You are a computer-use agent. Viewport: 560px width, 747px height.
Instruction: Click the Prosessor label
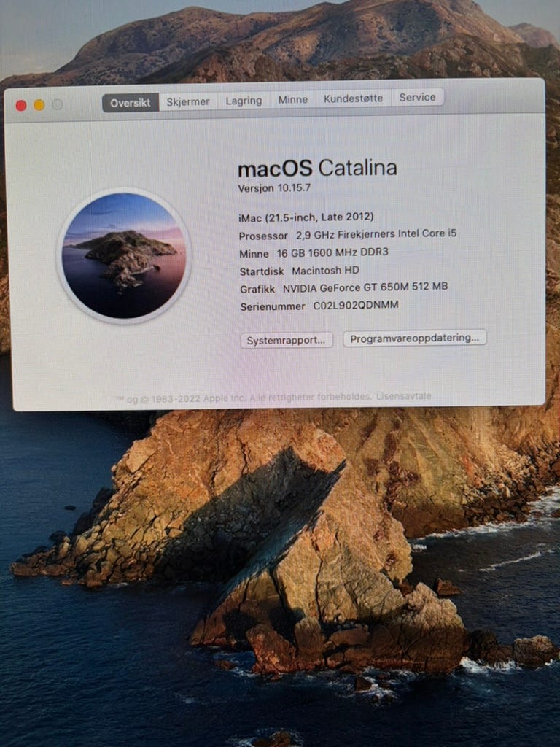point(263,236)
